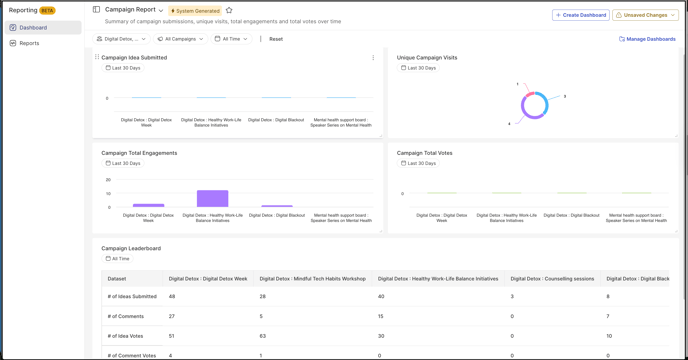The width and height of the screenshot is (688, 360).
Task: Click the calendar icon in Campaign Leaderboard
Action: point(108,259)
